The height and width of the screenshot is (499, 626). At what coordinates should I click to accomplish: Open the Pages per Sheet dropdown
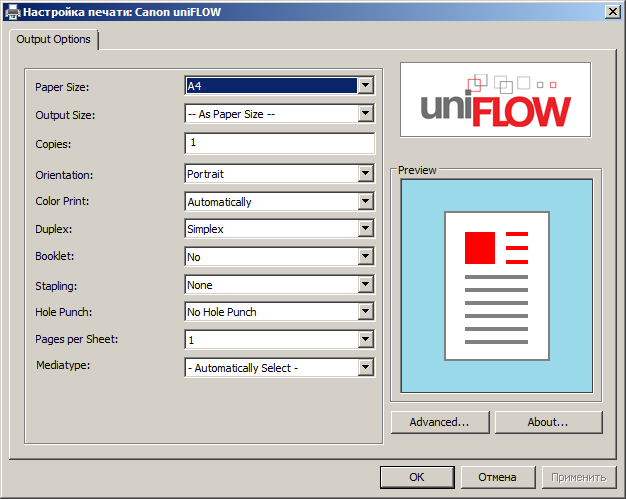coord(279,339)
